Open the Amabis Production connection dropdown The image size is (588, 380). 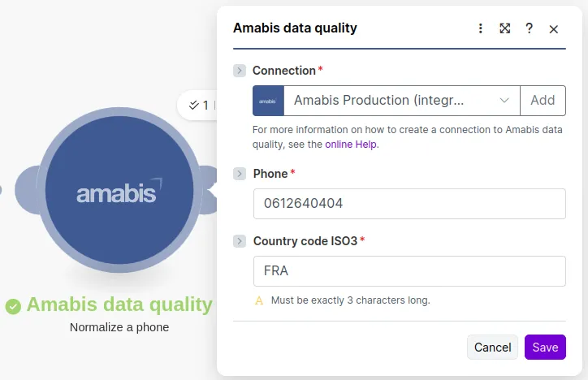[x=401, y=101]
